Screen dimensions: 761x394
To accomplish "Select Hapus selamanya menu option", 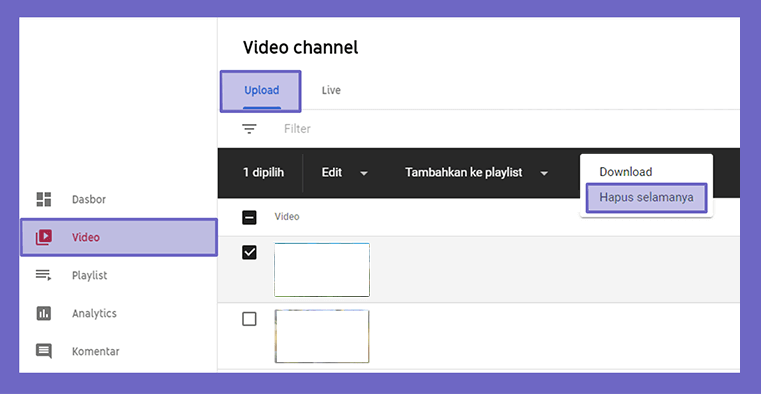I will tap(646, 197).
